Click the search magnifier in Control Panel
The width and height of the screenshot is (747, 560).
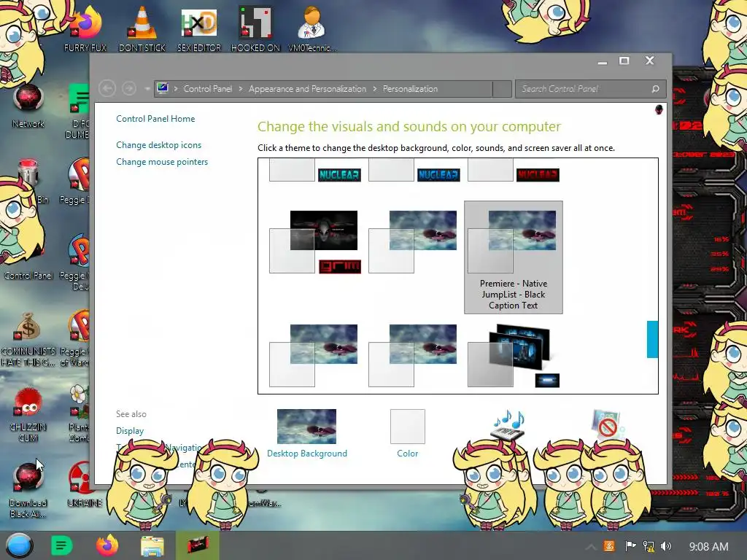(656, 89)
